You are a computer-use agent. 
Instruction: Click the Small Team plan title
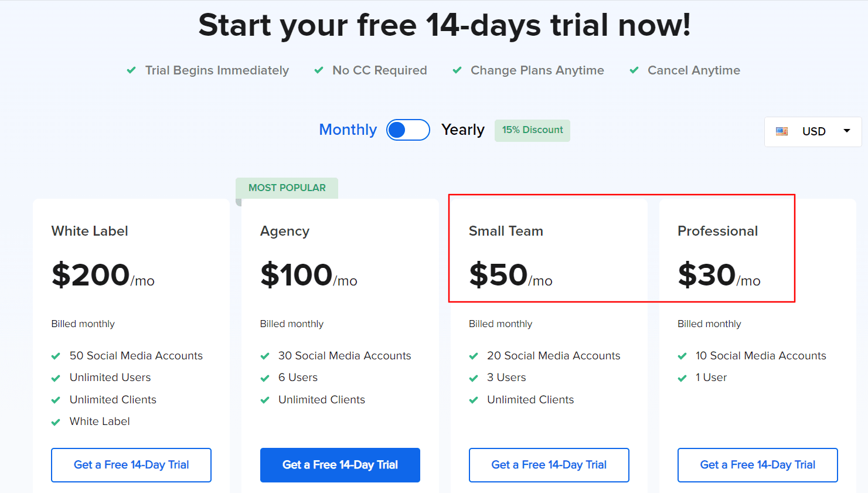pos(506,231)
